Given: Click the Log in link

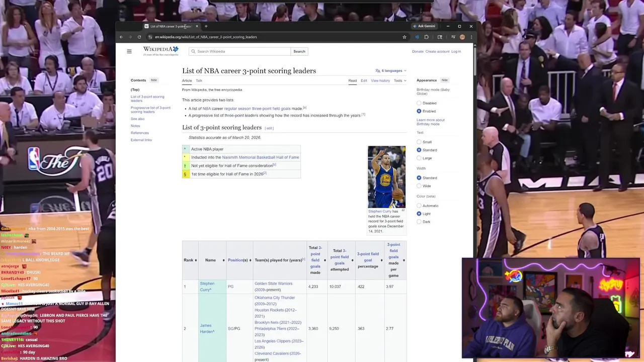Looking at the screenshot, I should pyautogui.click(x=456, y=51).
